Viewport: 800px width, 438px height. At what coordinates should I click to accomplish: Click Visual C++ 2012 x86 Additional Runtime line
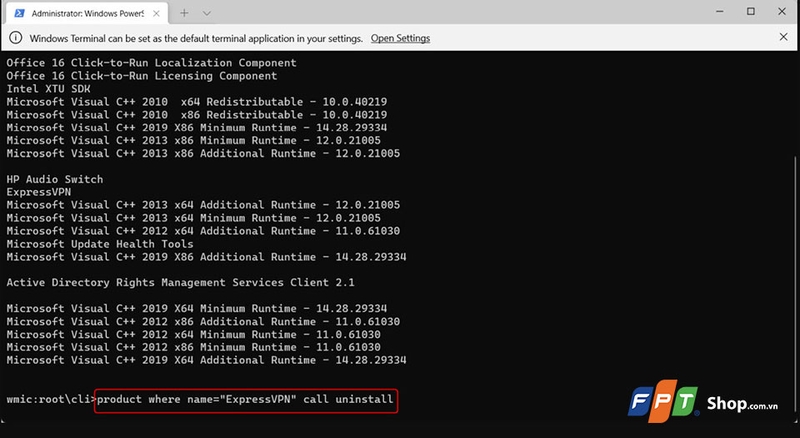[203, 322]
